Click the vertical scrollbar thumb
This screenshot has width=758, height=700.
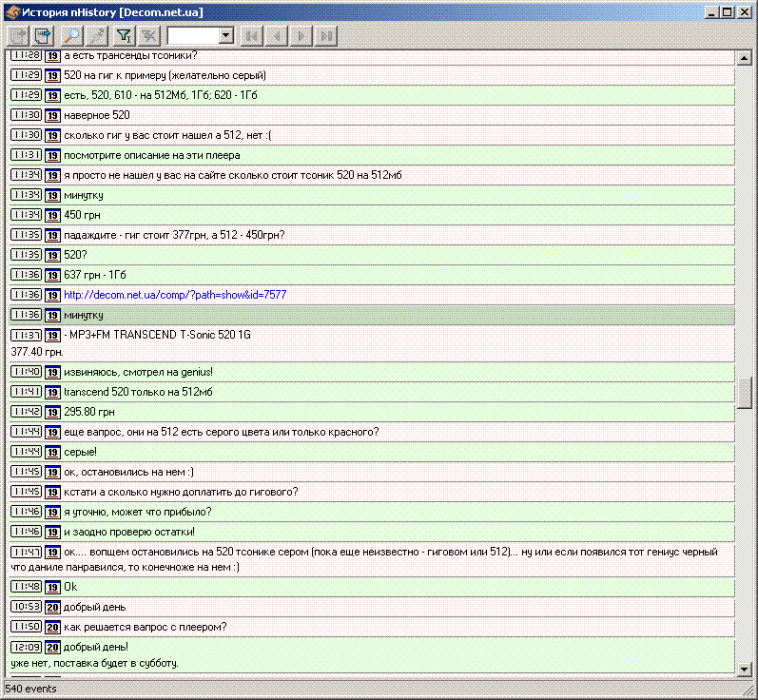[x=745, y=392]
